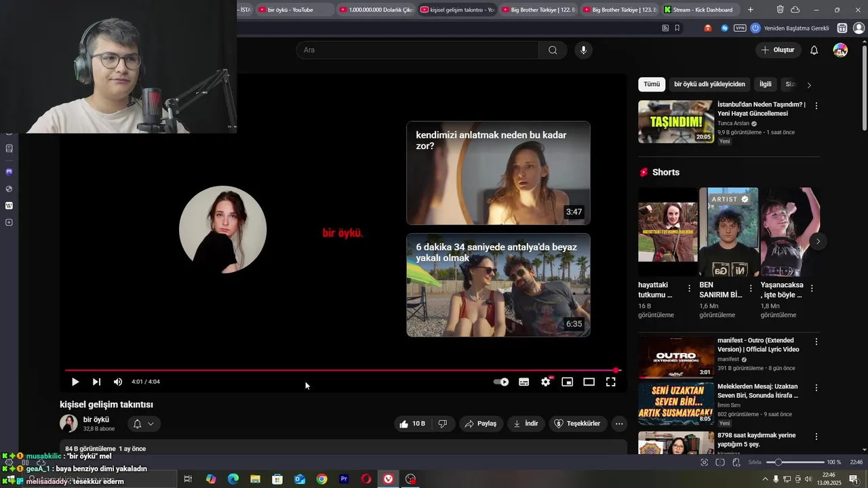
Task: Open closed tabs trash icon
Action: 781,9
